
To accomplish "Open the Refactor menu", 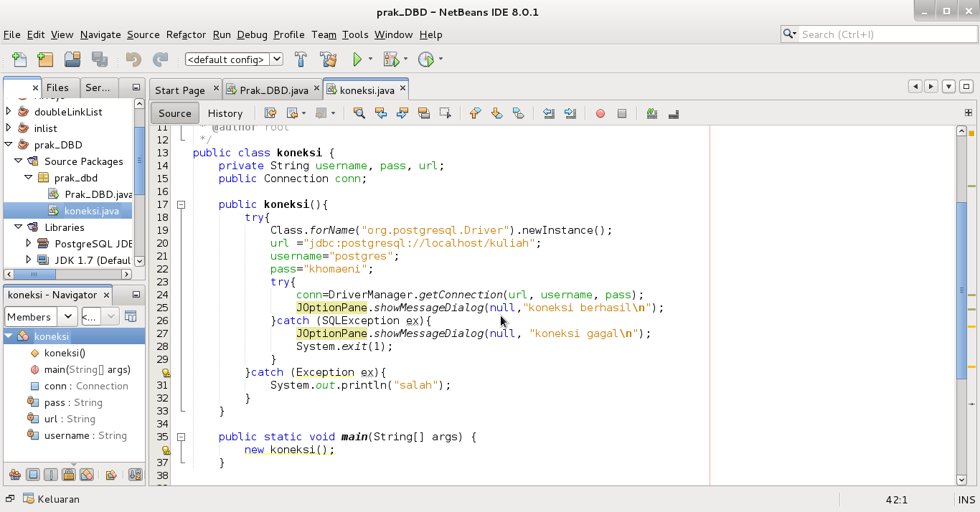I will pos(186,34).
